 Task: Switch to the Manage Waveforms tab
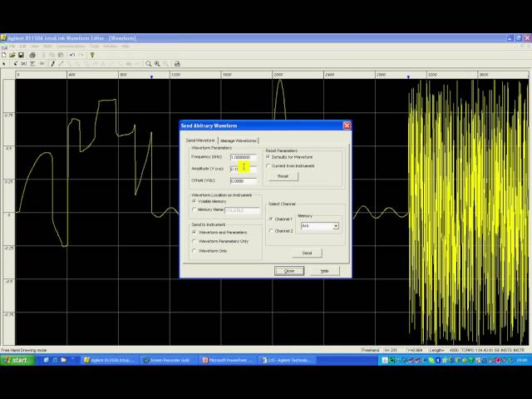[239, 140]
